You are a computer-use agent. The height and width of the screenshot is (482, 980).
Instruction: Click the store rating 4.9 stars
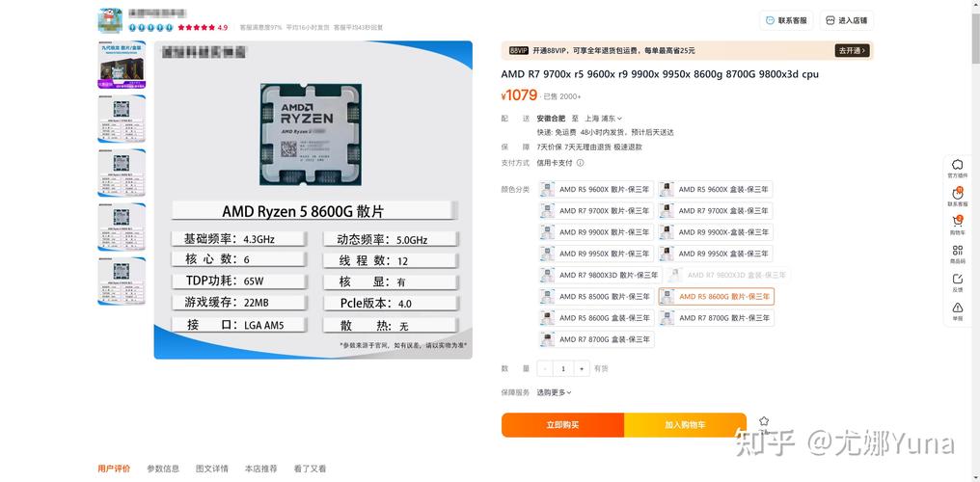[x=203, y=27]
